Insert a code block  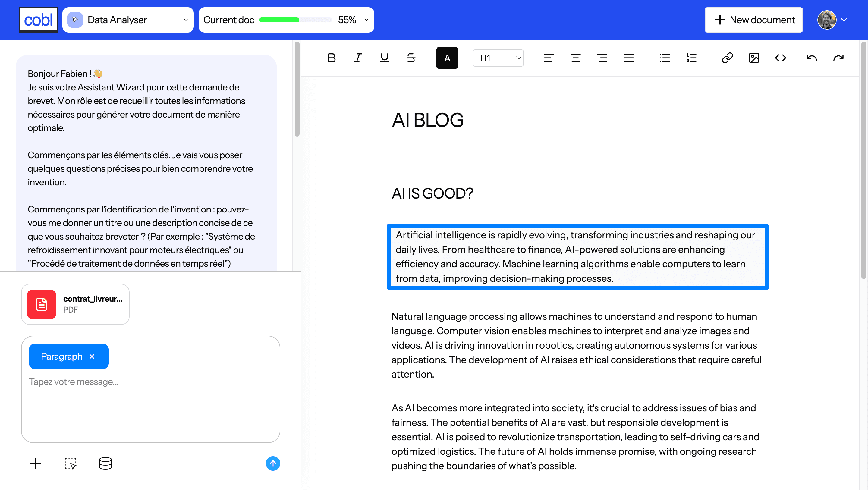click(x=780, y=58)
